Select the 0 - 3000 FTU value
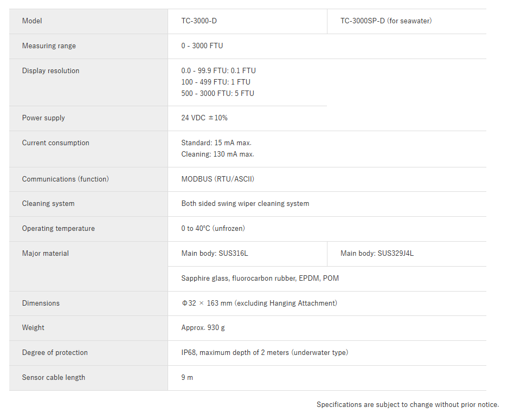The height and width of the screenshot is (420, 514). click(202, 46)
